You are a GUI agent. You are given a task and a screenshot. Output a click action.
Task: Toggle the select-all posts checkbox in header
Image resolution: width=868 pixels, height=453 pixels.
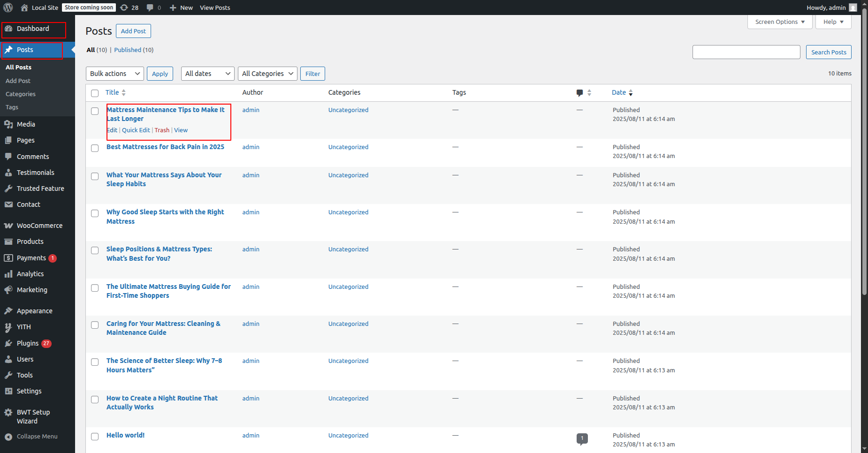[x=95, y=93]
